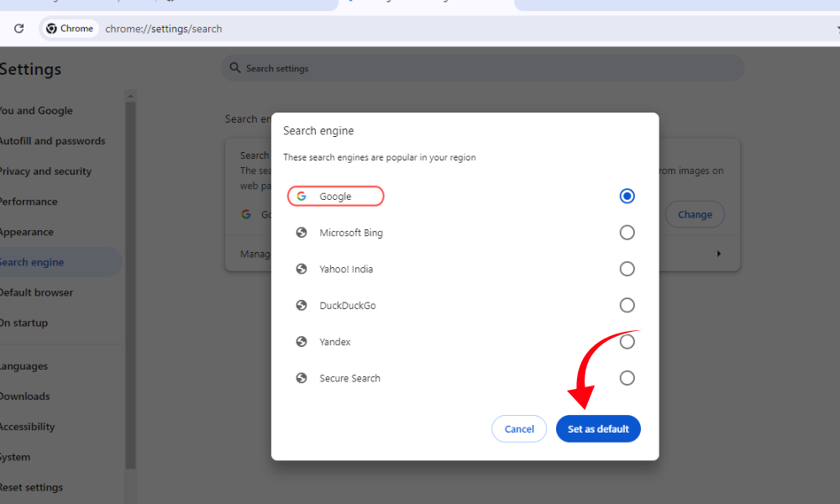
Task: Click the globe icon beside Secure Search
Action: [x=302, y=378]
